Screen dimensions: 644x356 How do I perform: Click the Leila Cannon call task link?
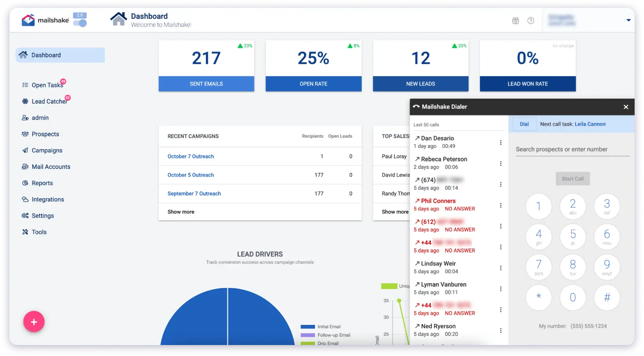[x=590, y=124]
